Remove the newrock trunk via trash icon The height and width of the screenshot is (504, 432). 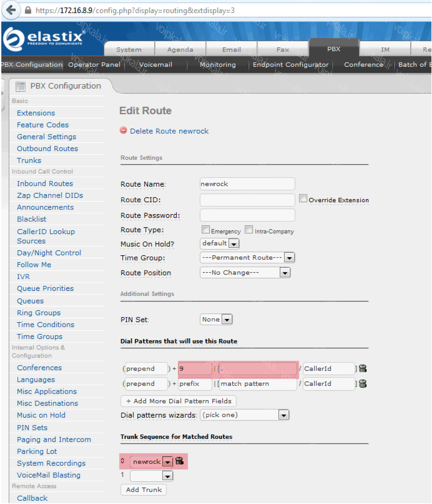coord(179,461)
